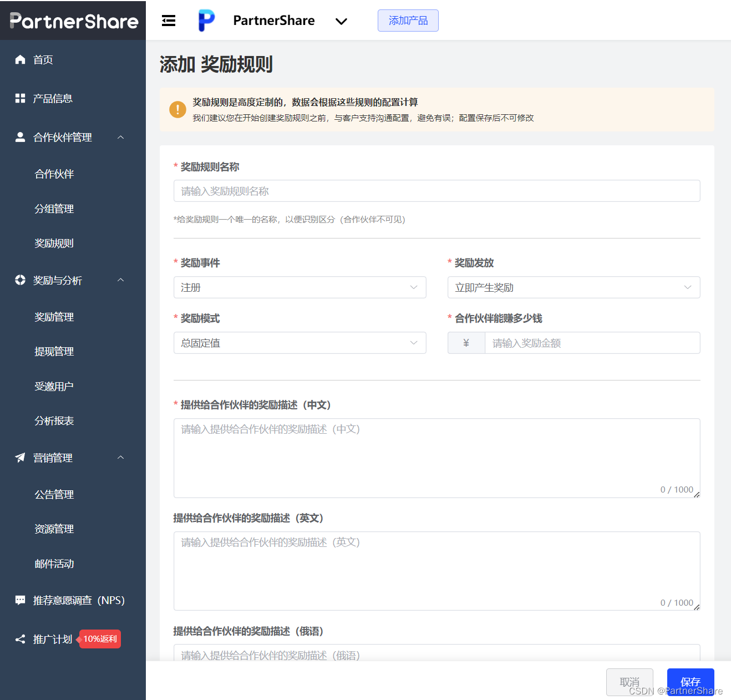731x700 pixels.
Task: Click the 推广计划 share icon
Action: point(20,639)
